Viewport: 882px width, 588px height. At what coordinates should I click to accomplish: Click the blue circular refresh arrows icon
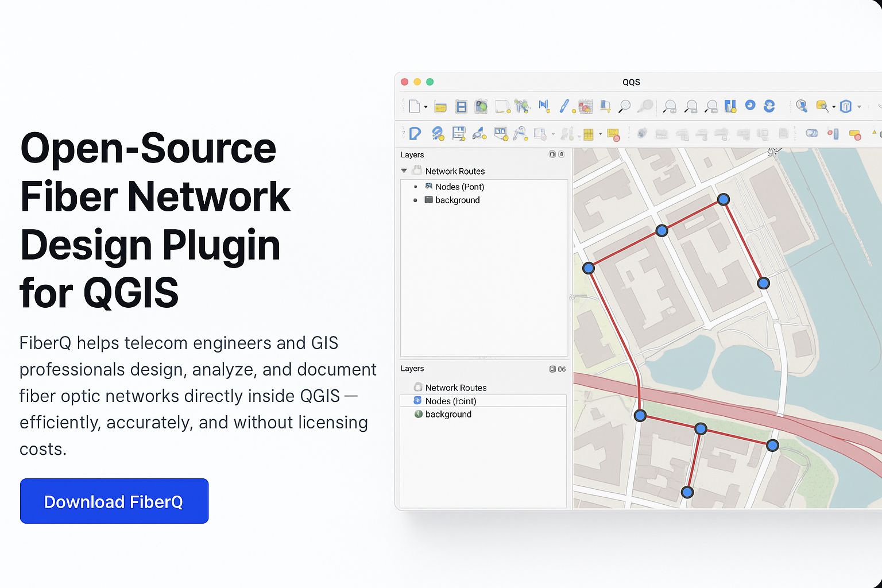[769, 106]
